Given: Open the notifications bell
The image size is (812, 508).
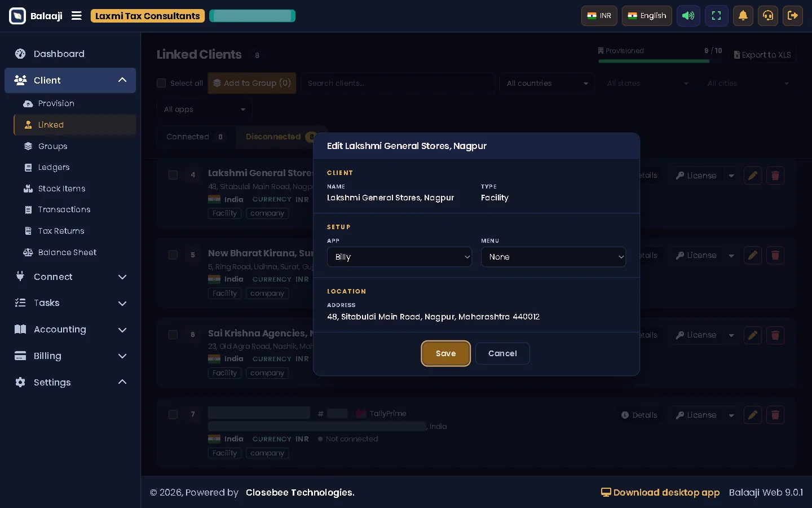Looking at the screenshot, I should click(743, 16).
